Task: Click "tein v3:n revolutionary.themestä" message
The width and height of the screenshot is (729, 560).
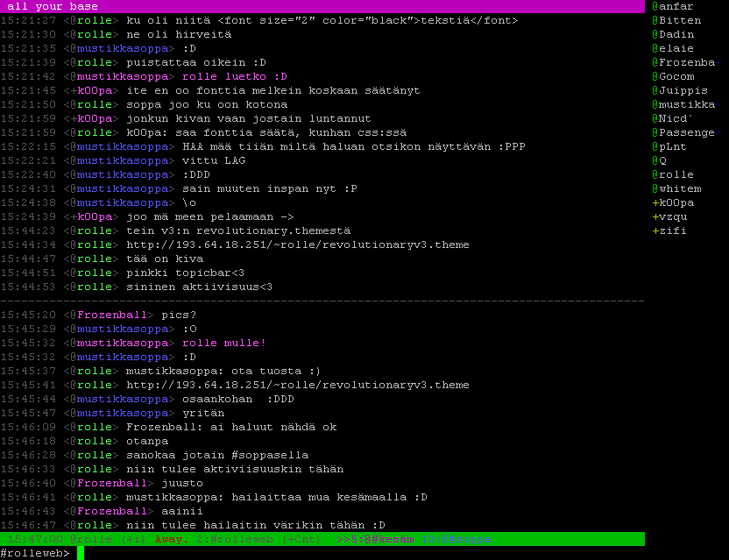Action: click(238, 230)
